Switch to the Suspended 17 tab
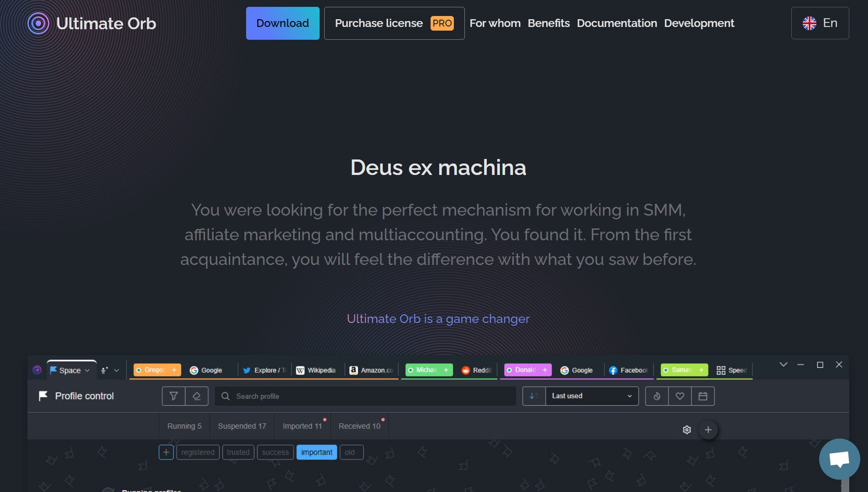The width and height of the screenshot is (868, 492). [242, 426]
